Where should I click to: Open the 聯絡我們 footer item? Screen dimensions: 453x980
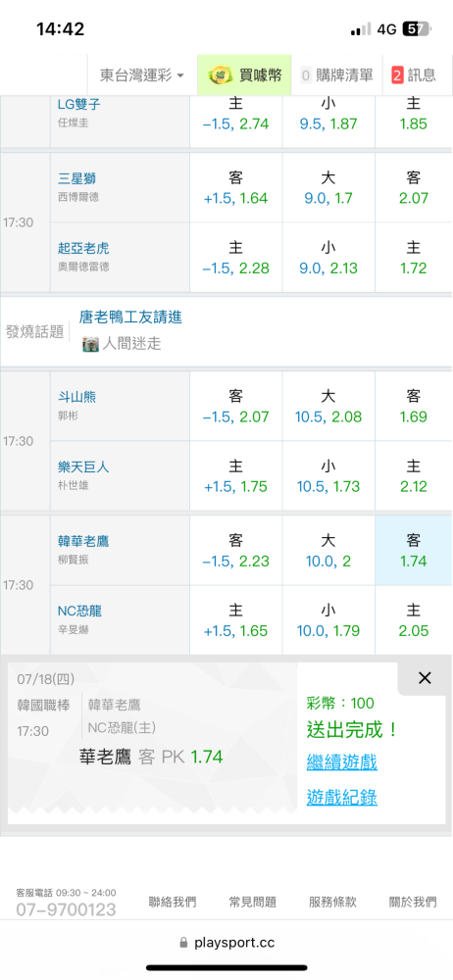tap(172, 902)
